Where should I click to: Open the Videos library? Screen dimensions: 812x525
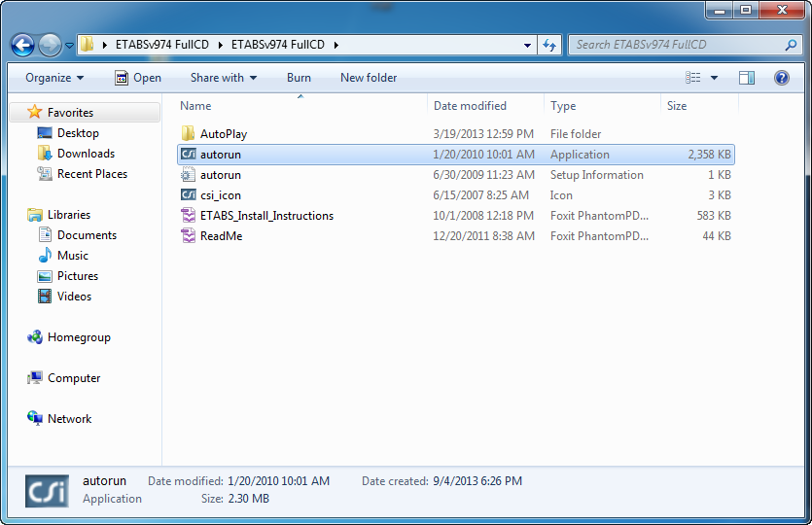[x=74, y=297]
